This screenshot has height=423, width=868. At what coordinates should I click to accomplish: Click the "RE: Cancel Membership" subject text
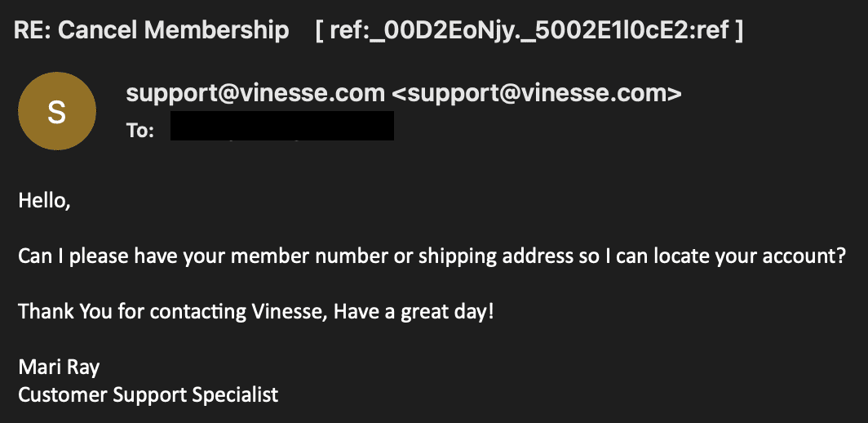point(151,30)
